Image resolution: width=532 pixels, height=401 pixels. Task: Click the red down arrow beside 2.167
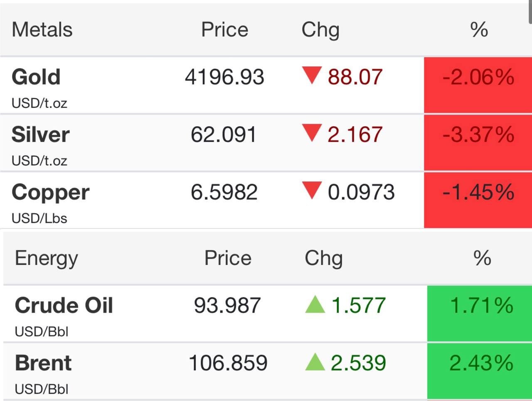(x=312, y=134)
